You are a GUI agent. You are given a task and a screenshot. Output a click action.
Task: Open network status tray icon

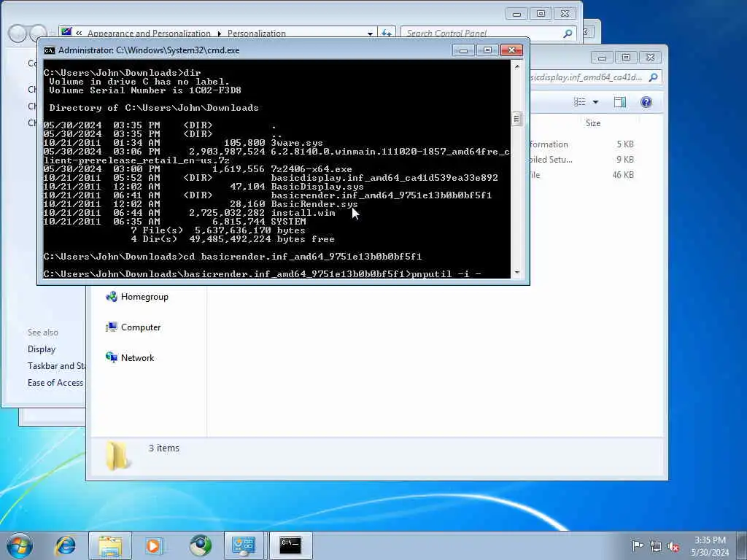pyautogui.click(x=656, y=546)
